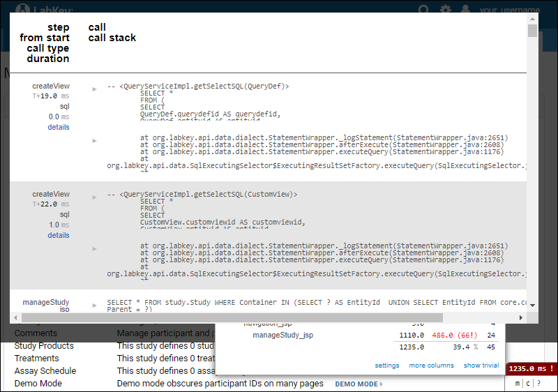Click the vertical scrollbar thumb

(532, 31)
